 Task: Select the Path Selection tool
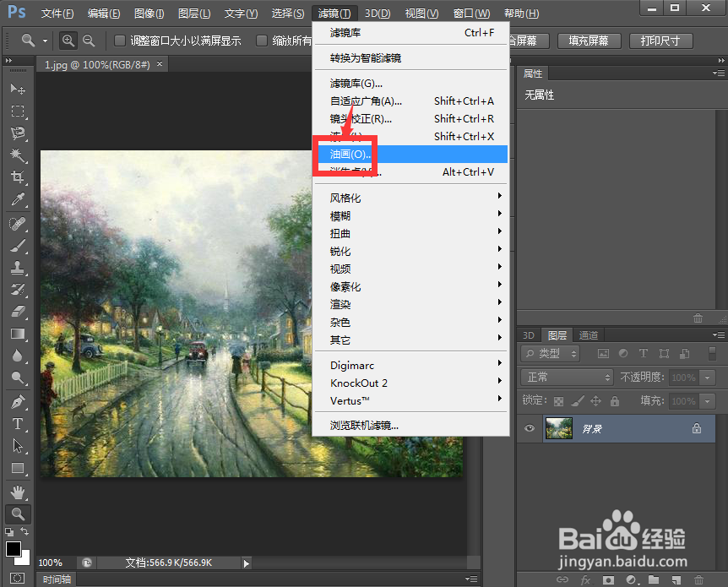18,446
